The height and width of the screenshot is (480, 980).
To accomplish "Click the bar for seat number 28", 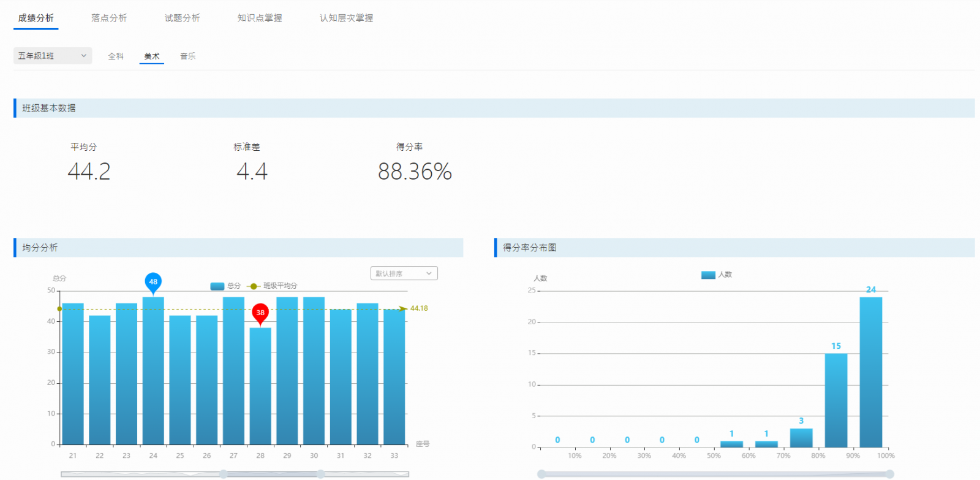I will tap(260, 386).
